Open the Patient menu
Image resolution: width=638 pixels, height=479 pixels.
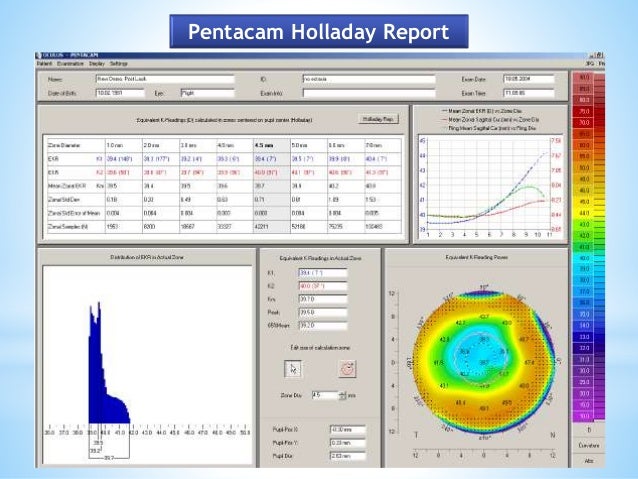tap(45, 64)
